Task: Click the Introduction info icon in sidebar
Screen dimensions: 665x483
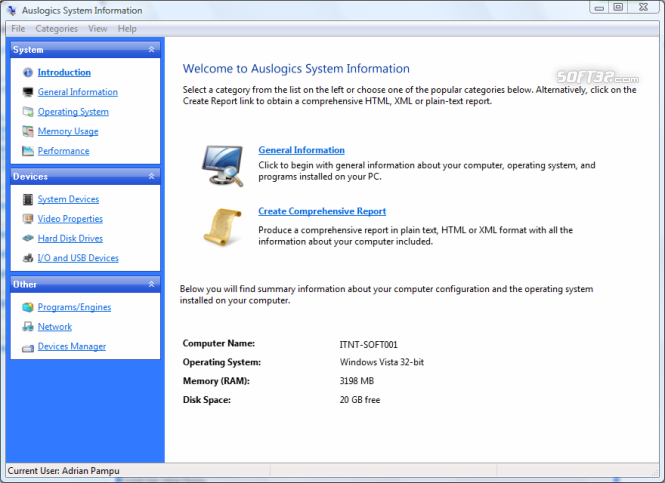Action: point(28,73)
